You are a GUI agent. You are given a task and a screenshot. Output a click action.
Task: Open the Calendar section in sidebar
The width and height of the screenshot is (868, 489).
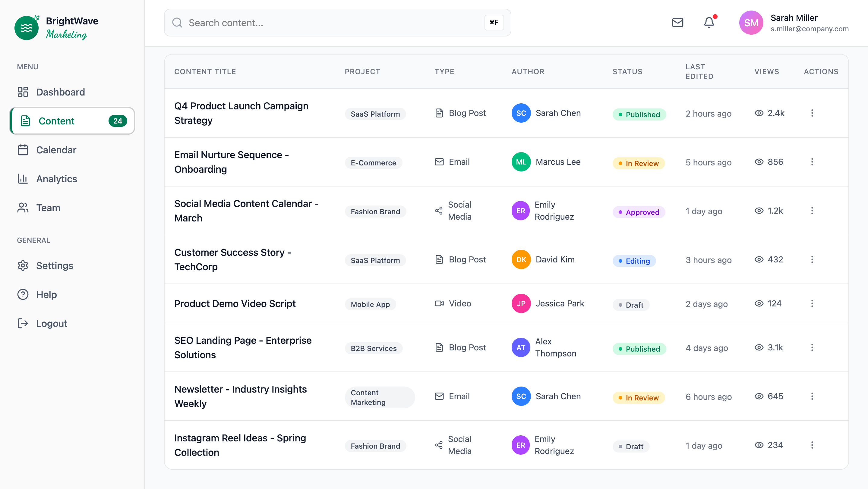pyautogui.click(x=56, y=150)
